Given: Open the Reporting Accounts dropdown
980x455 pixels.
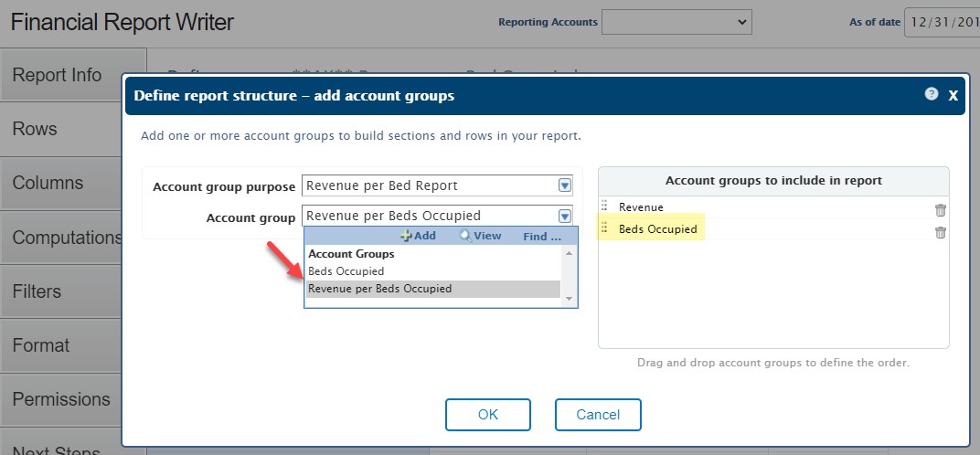Looking at the screenshot, I should 676,22.
